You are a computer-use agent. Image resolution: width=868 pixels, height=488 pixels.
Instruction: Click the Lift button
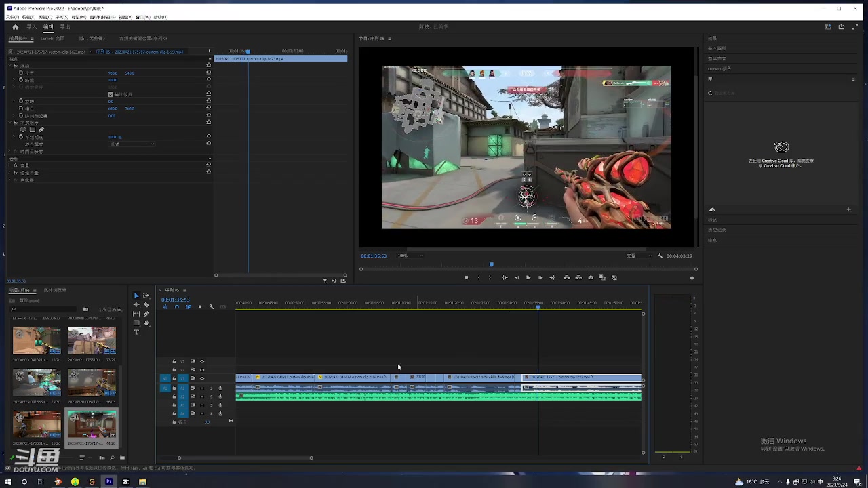567,277
